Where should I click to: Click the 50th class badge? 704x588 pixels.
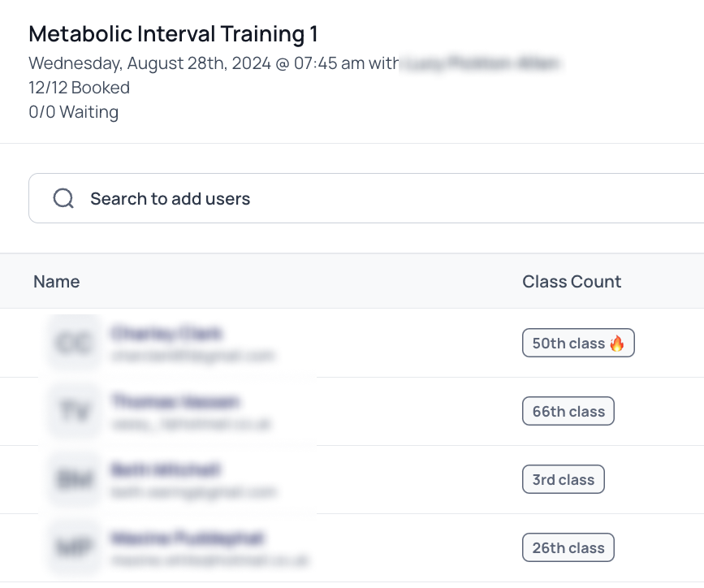[x=578, y=343]
